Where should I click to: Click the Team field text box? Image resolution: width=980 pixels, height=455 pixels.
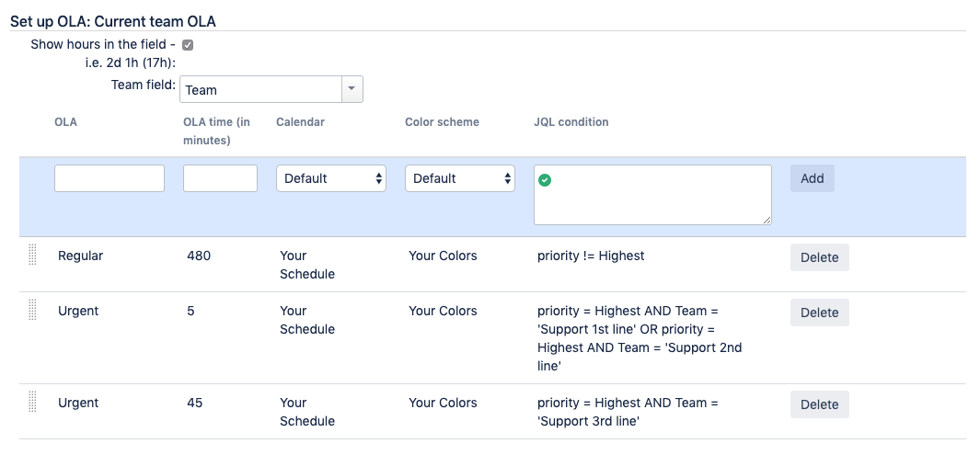(x=260, y=89)
